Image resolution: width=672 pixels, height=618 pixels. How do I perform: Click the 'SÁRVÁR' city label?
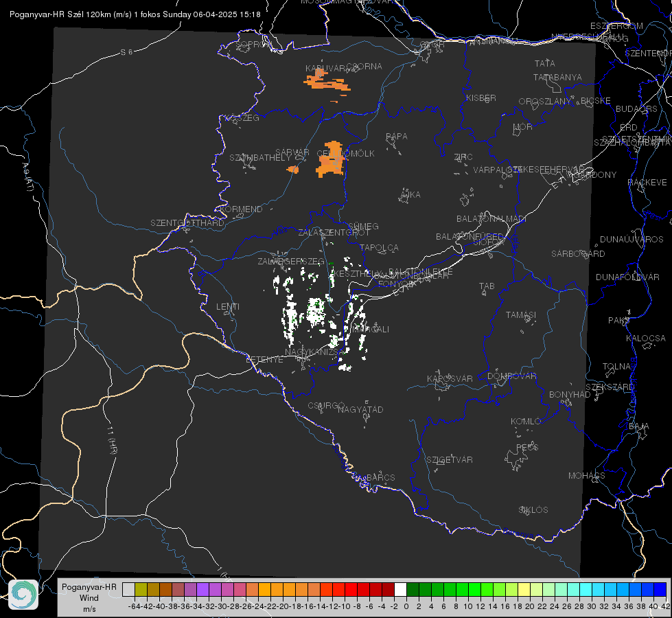(x=292, y=152)
